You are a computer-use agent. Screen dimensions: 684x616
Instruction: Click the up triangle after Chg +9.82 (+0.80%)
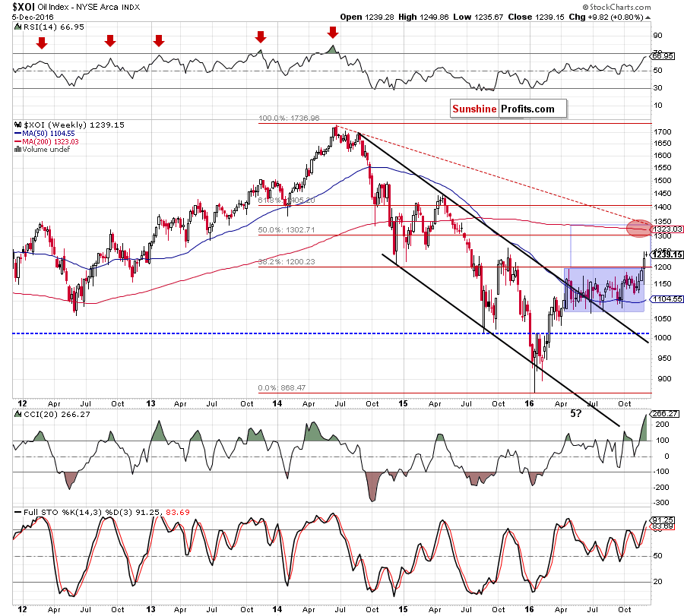coord(648,17)
